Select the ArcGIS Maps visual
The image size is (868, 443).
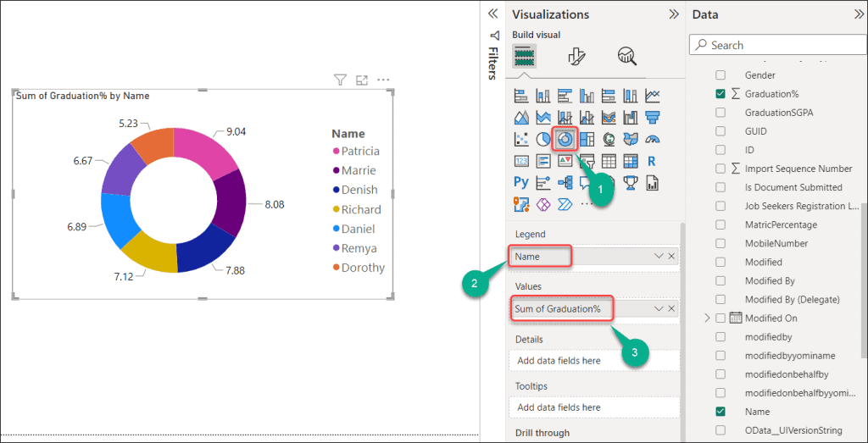point(521,205)
